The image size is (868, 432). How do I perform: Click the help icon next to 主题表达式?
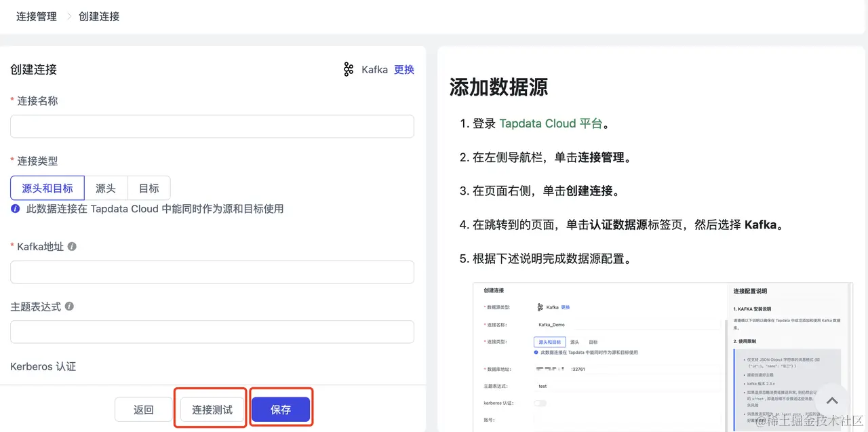point(69,307)
